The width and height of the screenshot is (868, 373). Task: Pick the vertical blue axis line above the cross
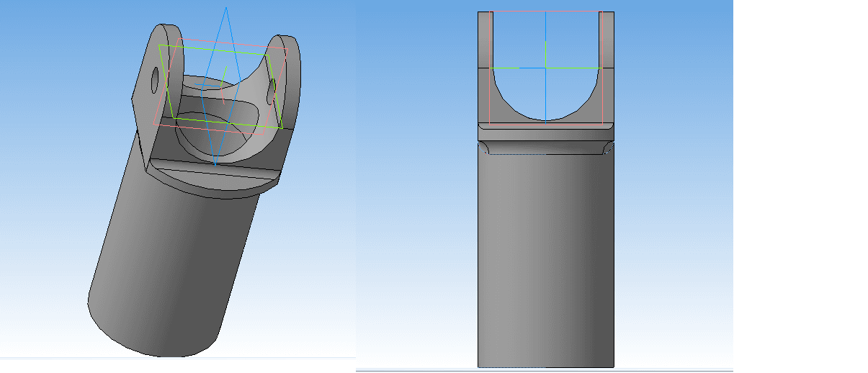coord(546,36)
